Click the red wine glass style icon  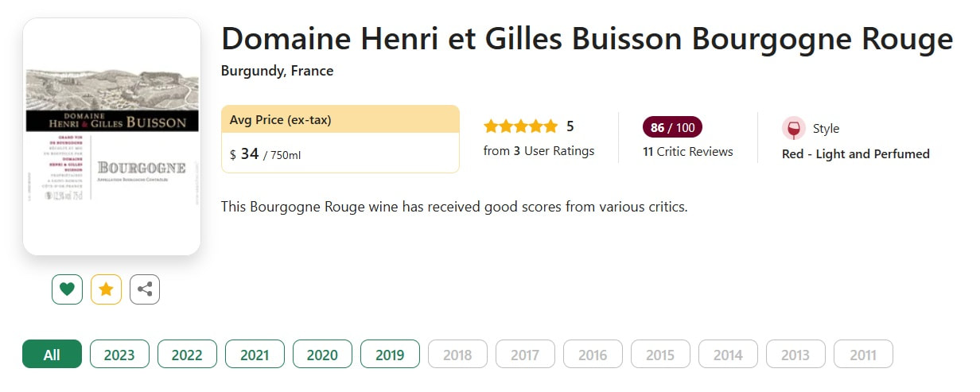click(x=793, y=128)
